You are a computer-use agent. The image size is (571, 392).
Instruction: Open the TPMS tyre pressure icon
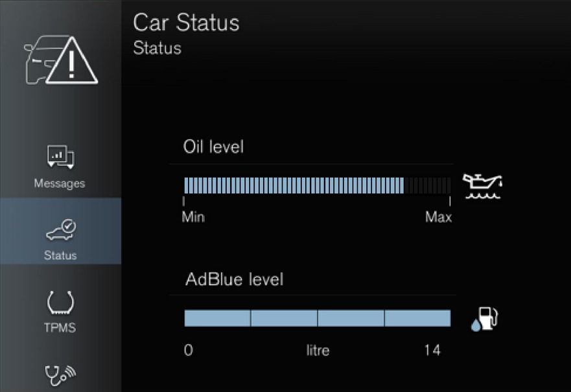60,303
